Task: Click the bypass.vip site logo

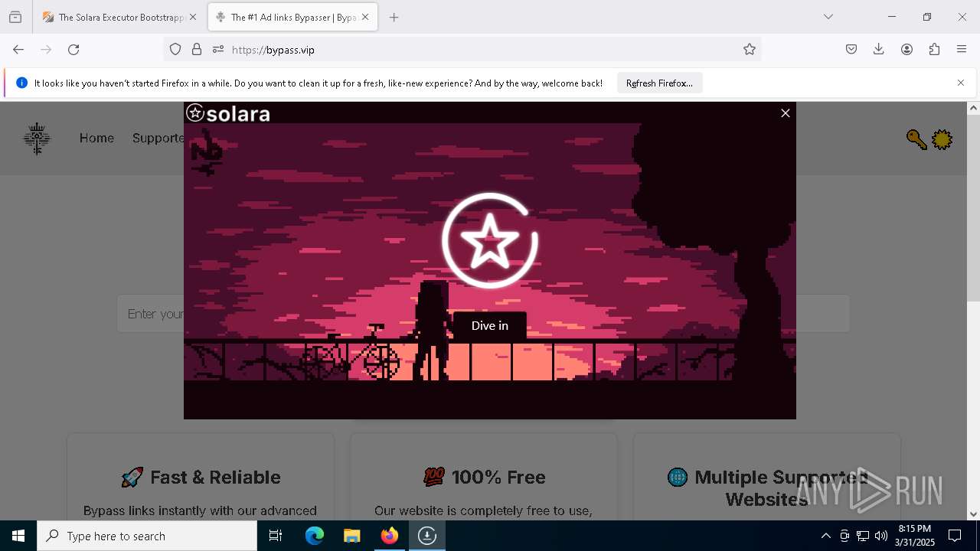Action: (x=37, y=139)
